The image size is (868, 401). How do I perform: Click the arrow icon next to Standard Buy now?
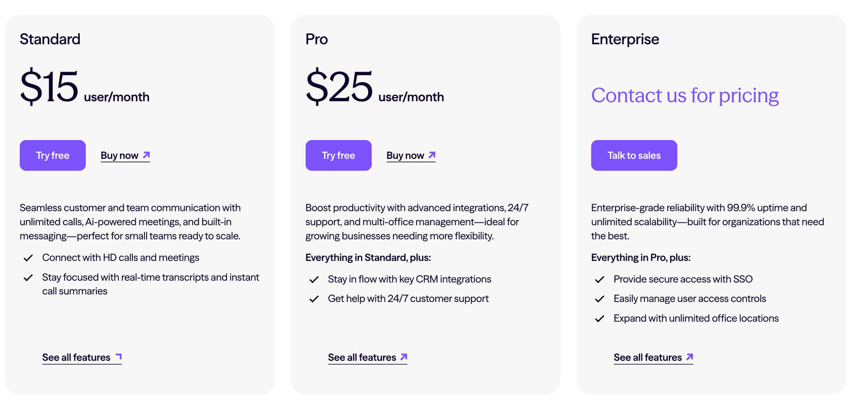[146, 155]
